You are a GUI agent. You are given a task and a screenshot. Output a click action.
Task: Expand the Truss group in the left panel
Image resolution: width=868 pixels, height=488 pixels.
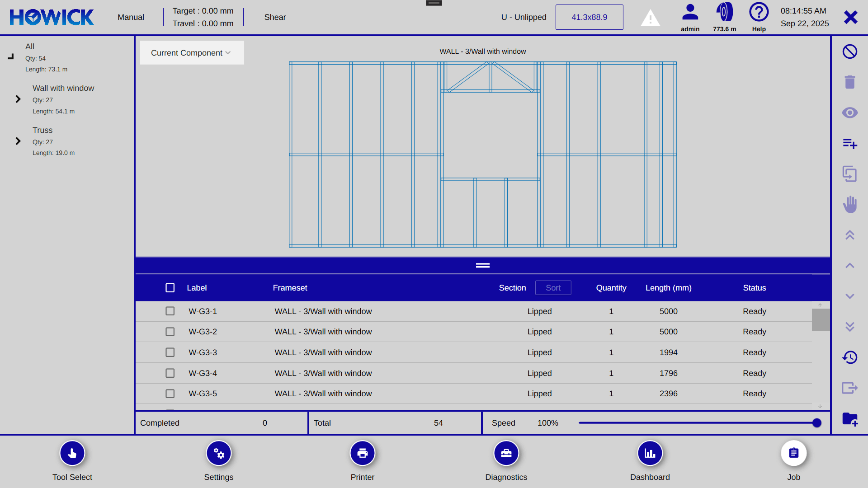click(x=18, y=141)
